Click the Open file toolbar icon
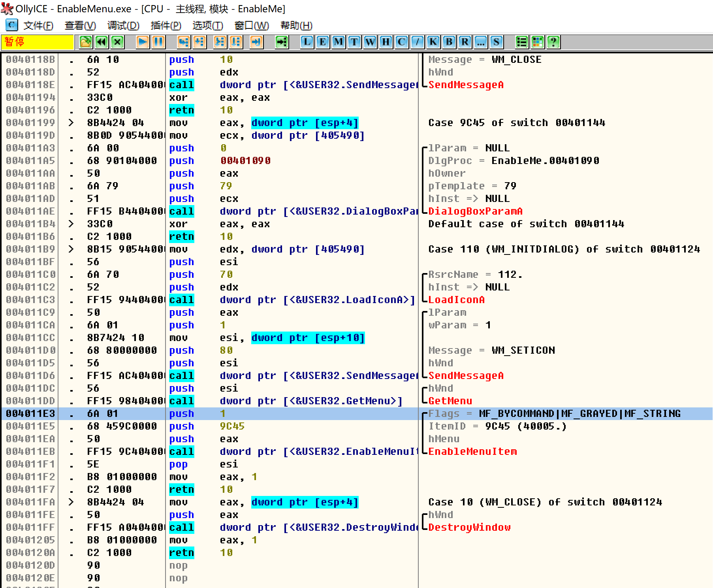The height and width of the screenshot is (588, 713). coord(85,42)
